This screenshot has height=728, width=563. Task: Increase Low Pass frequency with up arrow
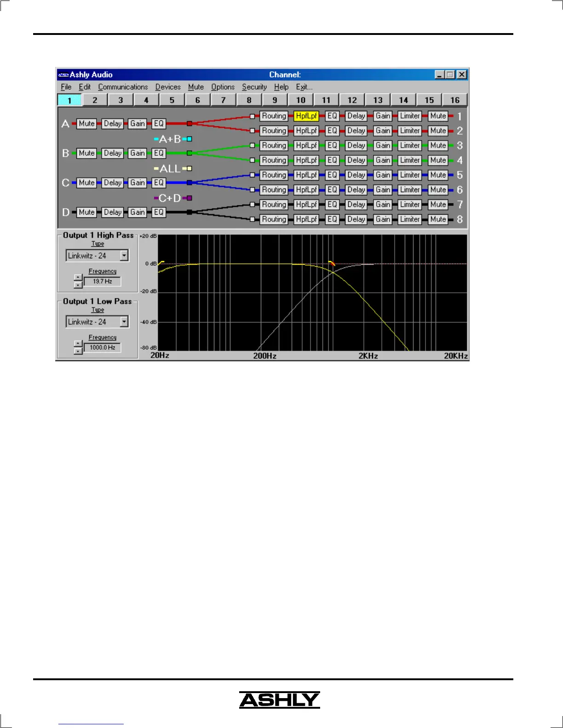[78, 344]
